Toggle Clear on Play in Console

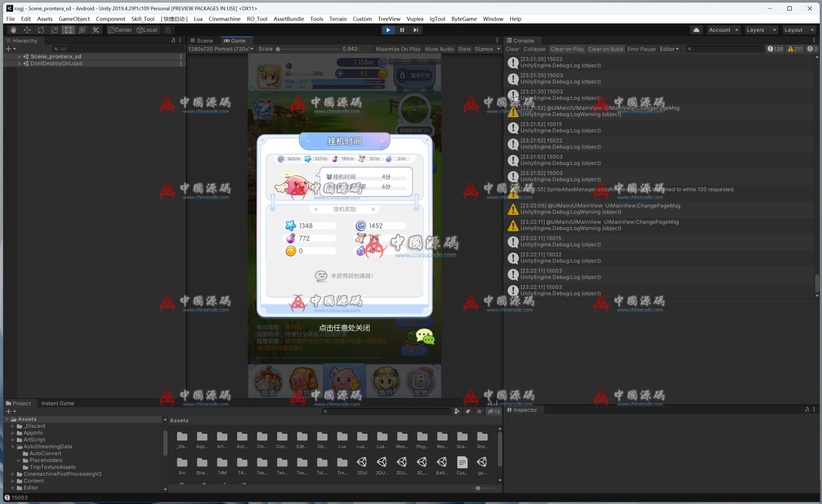click(567, 49)
